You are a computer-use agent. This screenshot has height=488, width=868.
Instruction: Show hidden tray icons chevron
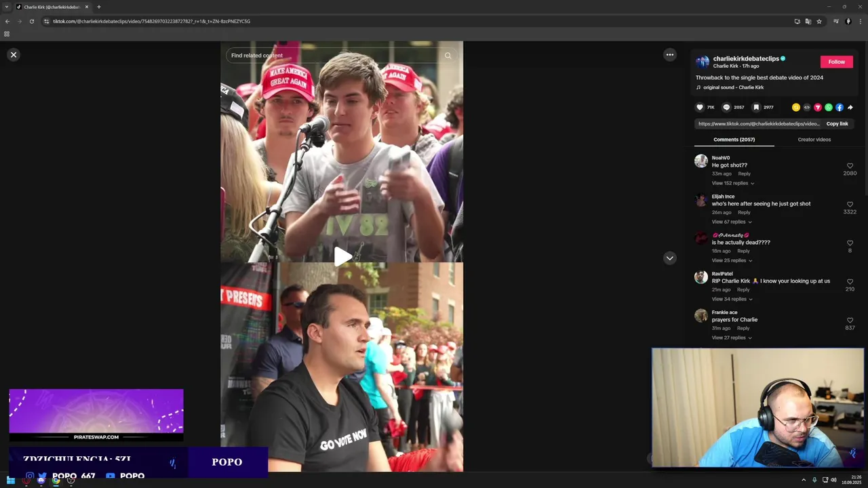(804, 480)
